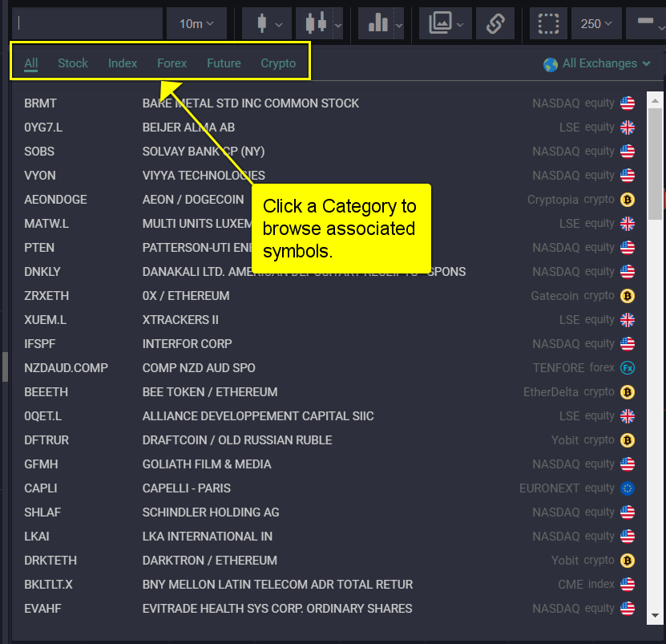Click the UK flag icon on XUEM.L row

click(628, 320)
